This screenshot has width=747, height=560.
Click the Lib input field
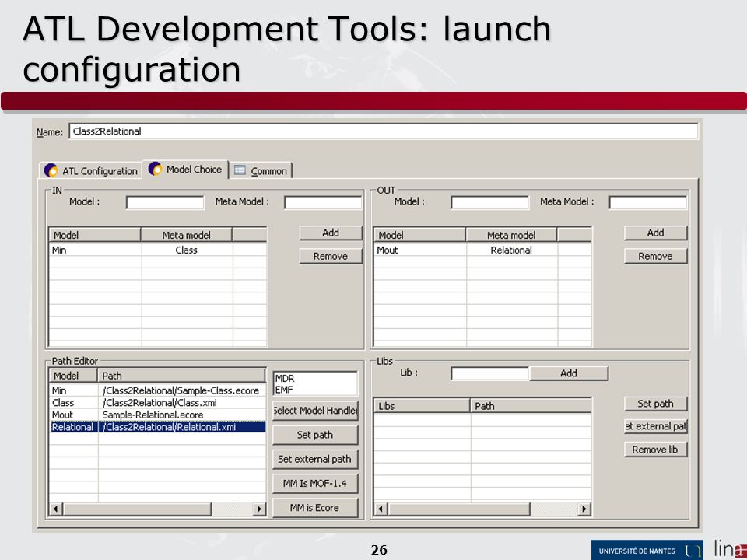coord(489,373)
